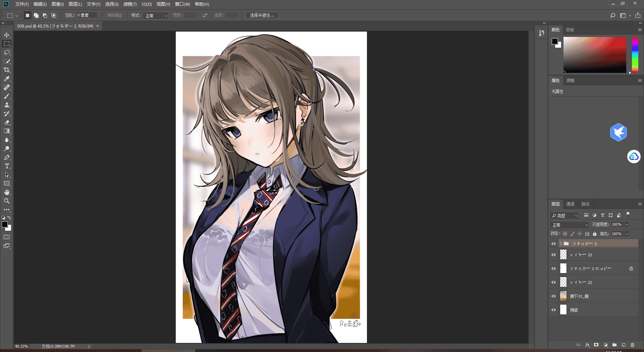Click the foreground color swatch in Color panel

pos(555,41)
